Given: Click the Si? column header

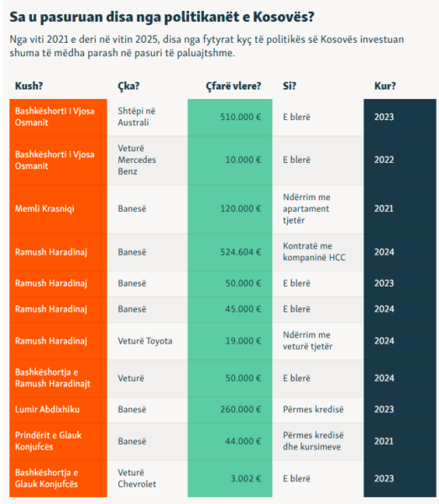Looking at the screenshot, I should (x=290, y=86).
